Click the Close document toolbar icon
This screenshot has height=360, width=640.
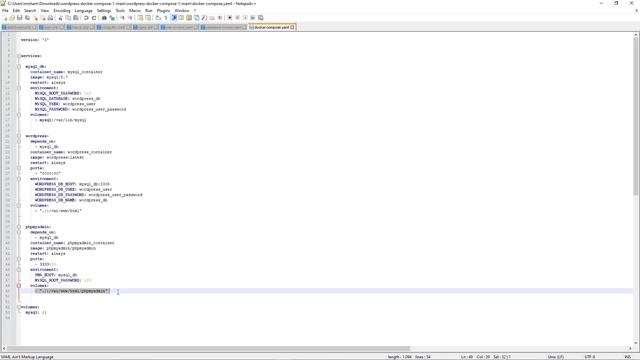36,18
